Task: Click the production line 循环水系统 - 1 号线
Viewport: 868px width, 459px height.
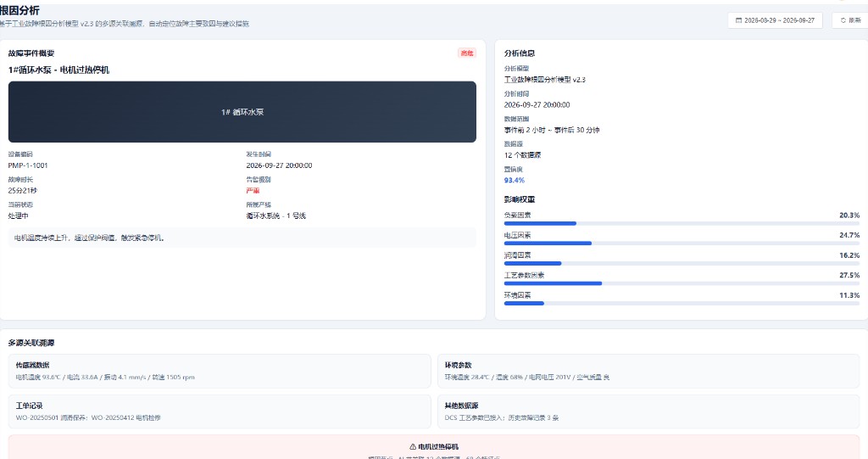Action: (275, 216)
